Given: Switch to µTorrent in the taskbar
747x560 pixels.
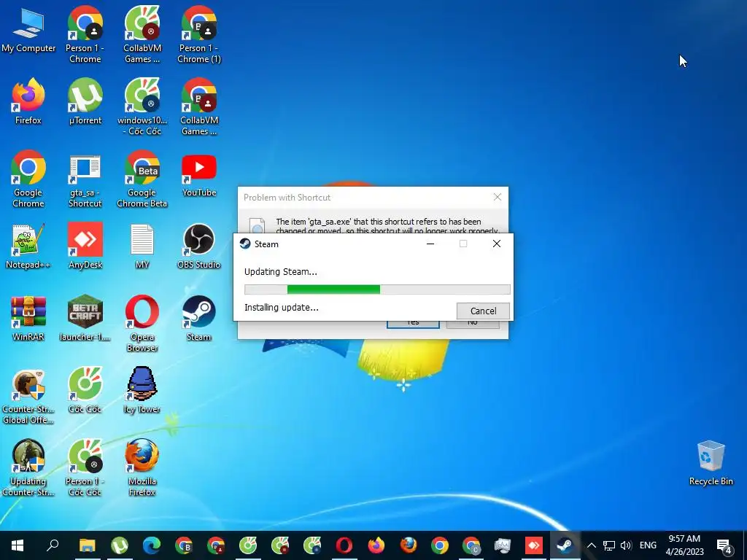Looking at the screenshot, I should 120,545.
